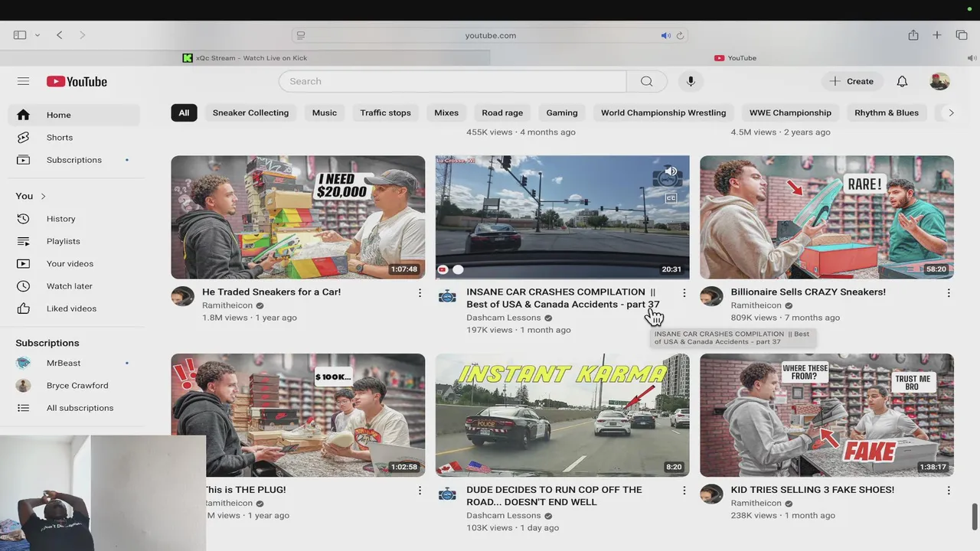Image resolution: width=980 pixels, height=551 pixels.
Task: Open He Traded Sneakers for a Car! title
Action: coord(272,292)
